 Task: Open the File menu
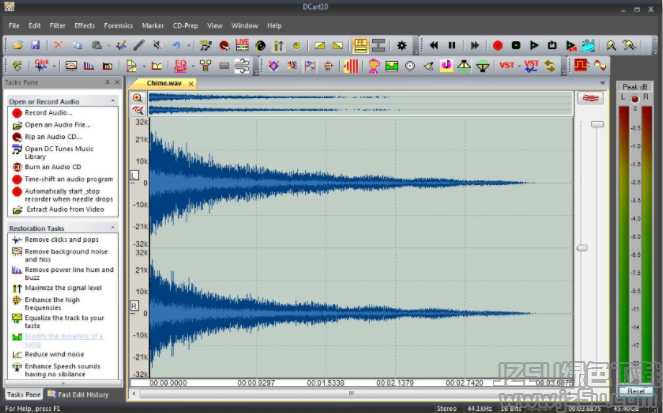coord(14,26)
